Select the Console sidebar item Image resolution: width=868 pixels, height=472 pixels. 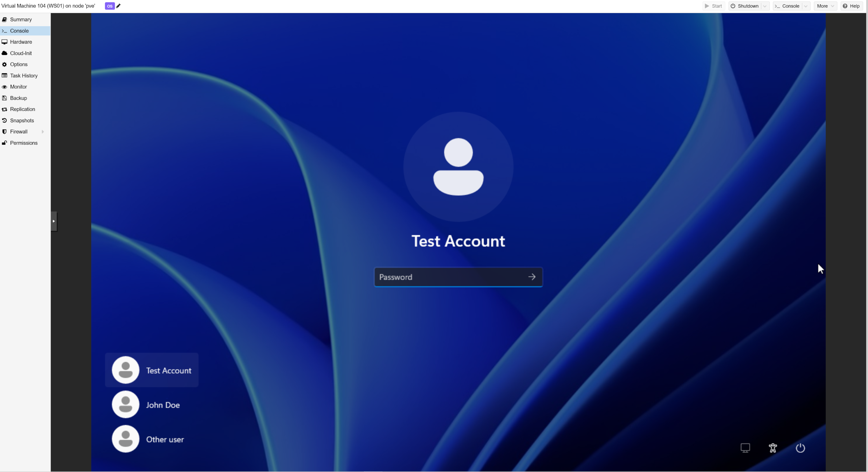tap(25, 31)
